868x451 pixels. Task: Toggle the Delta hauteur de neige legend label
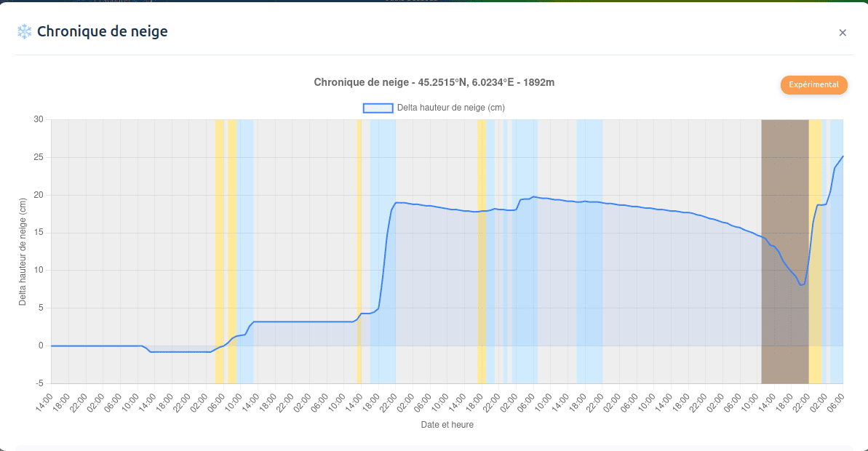pos(450,108)
